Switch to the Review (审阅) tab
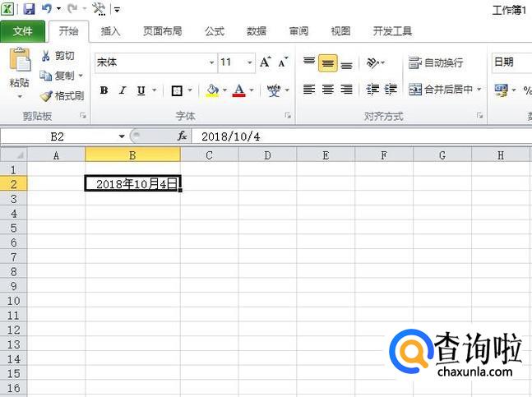The height and width of the screenshot is (397, 532). [298, 31]
